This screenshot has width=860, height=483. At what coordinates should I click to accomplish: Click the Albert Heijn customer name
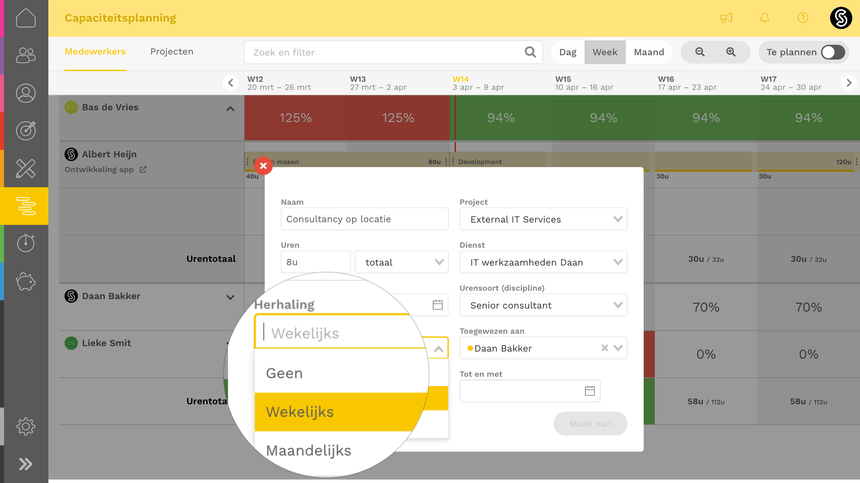pyautogui.click(x=109, y=155)
